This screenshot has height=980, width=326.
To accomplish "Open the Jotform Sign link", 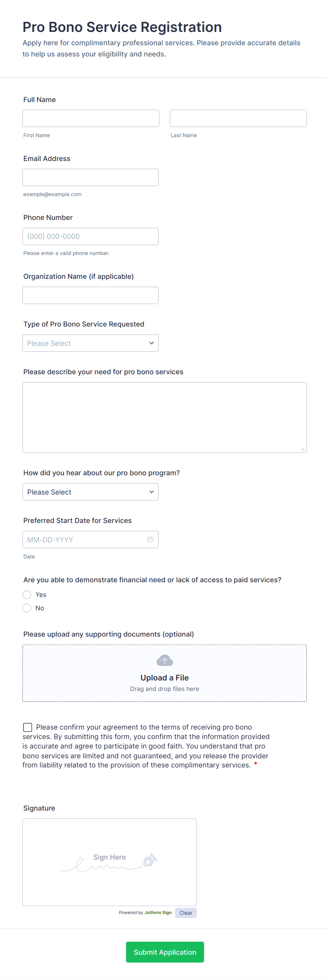I will tap(158, 912).
